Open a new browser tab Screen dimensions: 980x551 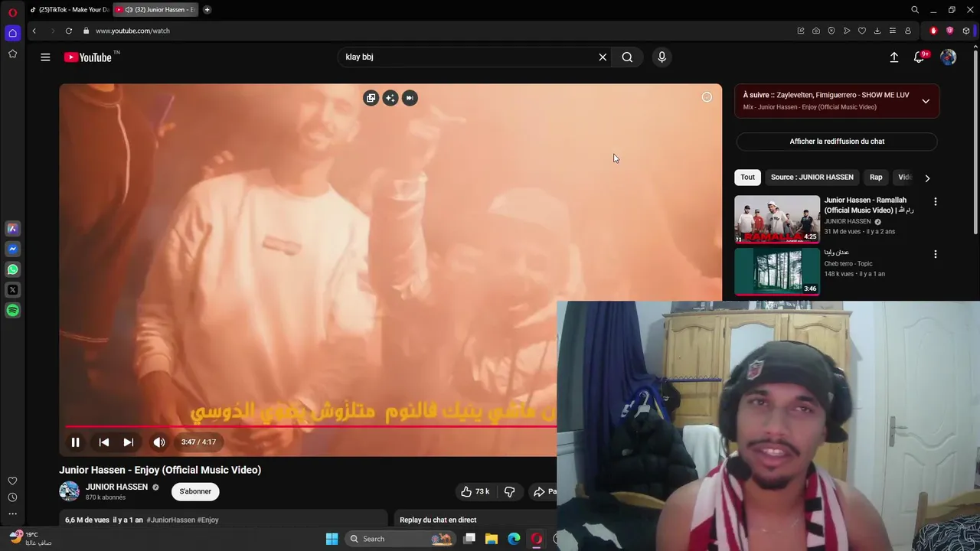(207, 10)
